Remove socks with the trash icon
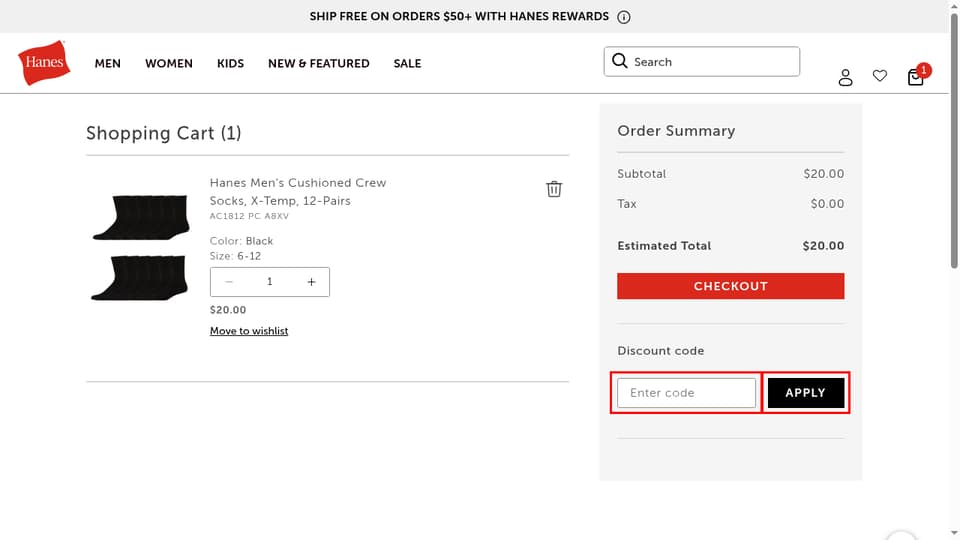 pos(554,189)
